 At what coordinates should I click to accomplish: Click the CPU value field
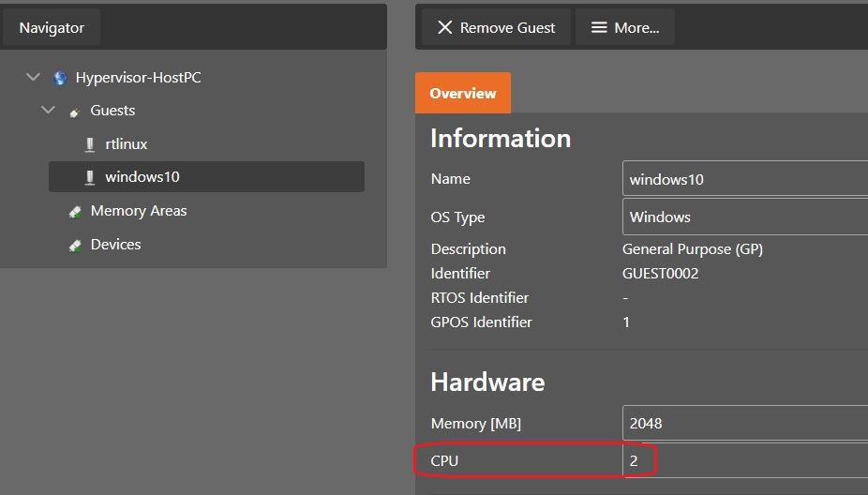(745, 461)
